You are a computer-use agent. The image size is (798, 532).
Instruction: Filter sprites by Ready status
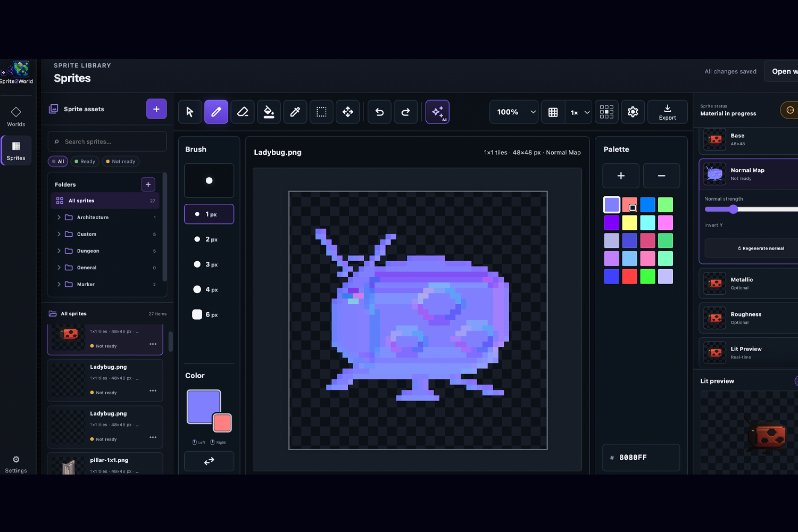pyautogui.click(x=85, y=162)
